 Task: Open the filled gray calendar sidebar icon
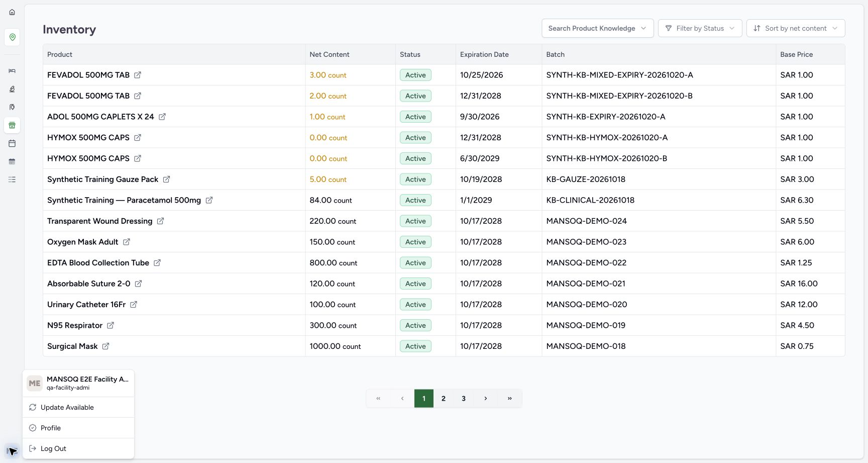click(x=12, y=161)
